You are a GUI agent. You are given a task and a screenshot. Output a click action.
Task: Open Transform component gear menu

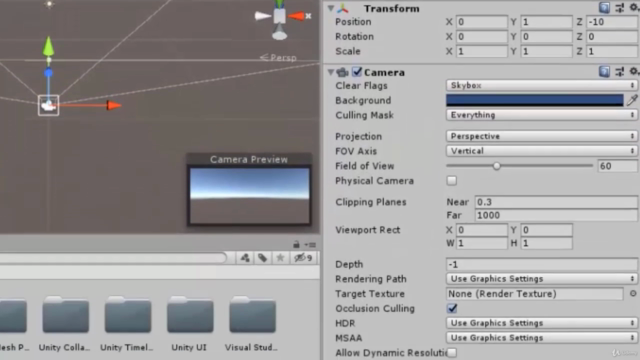pos(634,7)
